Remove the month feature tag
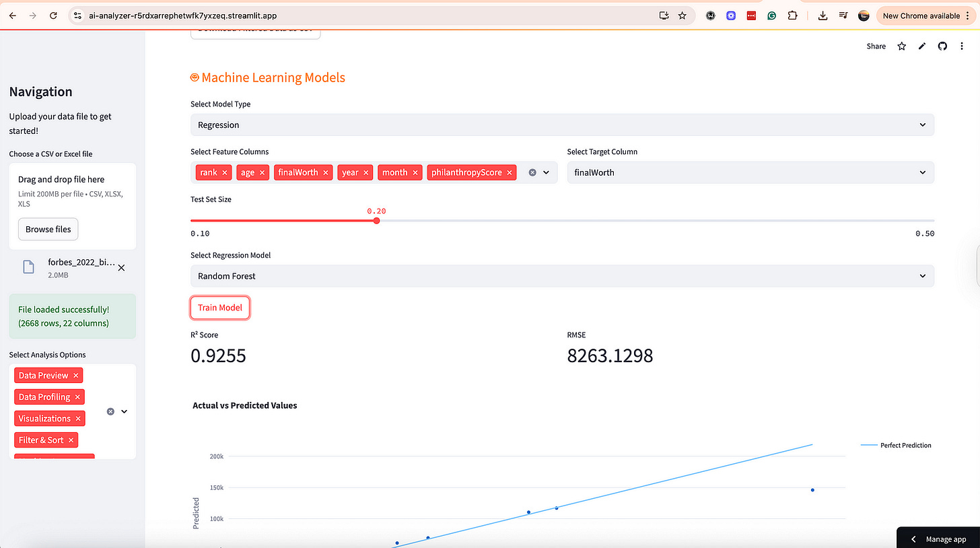Viewport: 980px width, 548px height. pyautogui.click(x=415, y=173)
